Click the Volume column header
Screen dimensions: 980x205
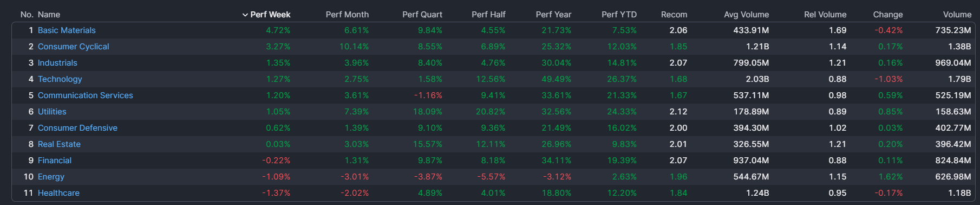[957, 15]
